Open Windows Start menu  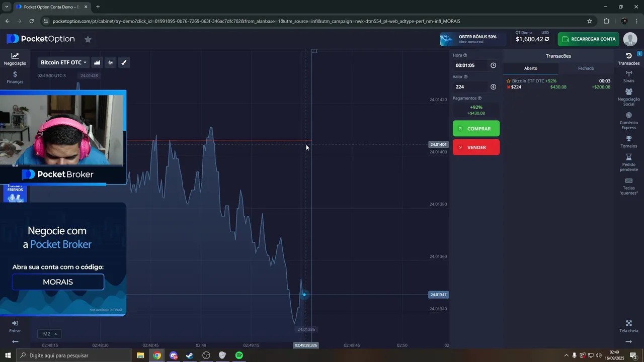[x=8, y=355]
